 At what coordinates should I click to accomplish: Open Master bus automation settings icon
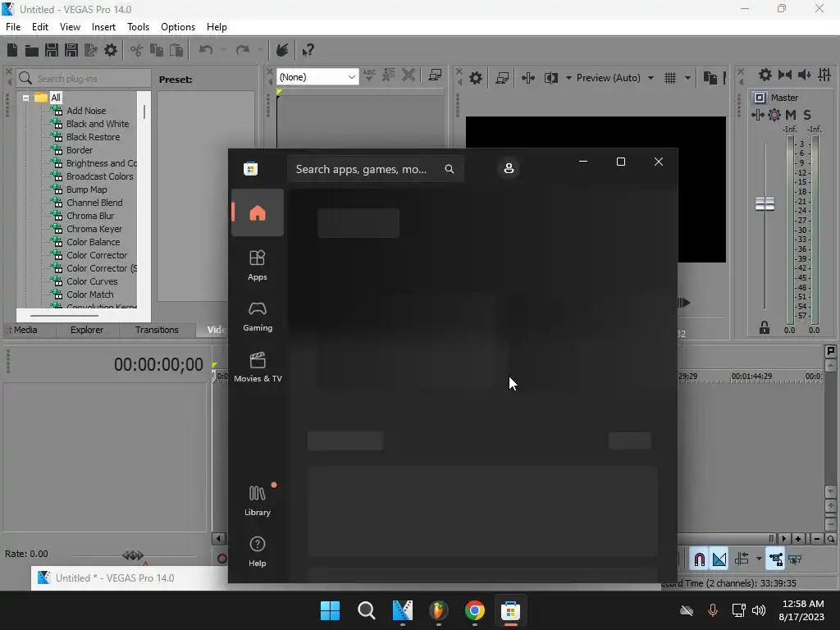point(774,115)
